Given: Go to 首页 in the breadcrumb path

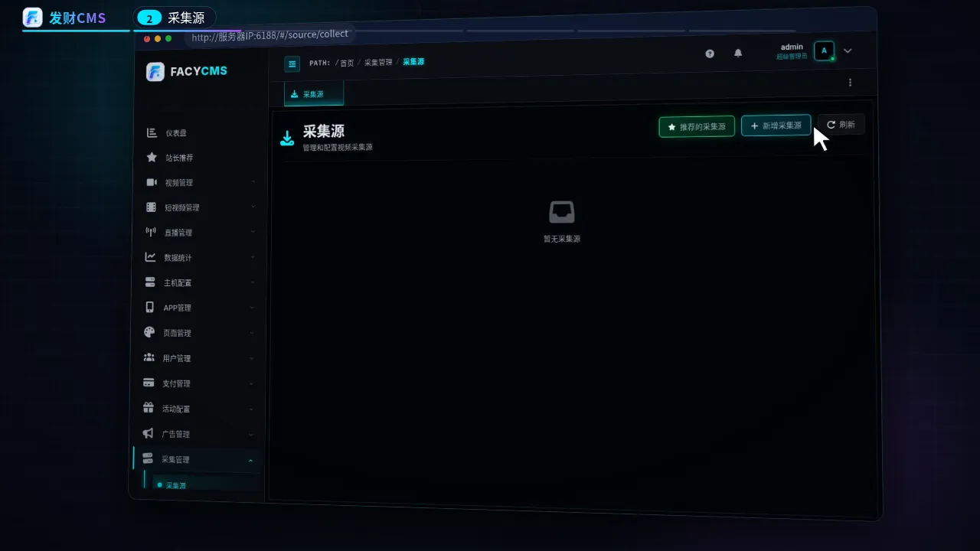Looking at the screenshot, I should click(348, 63).
